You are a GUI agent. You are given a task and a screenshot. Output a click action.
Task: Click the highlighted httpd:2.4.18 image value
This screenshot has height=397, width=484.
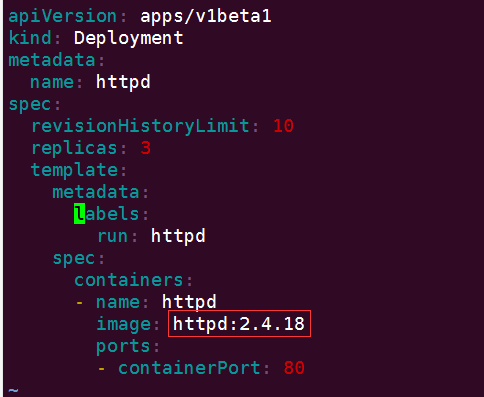click(x=239, y=324)
